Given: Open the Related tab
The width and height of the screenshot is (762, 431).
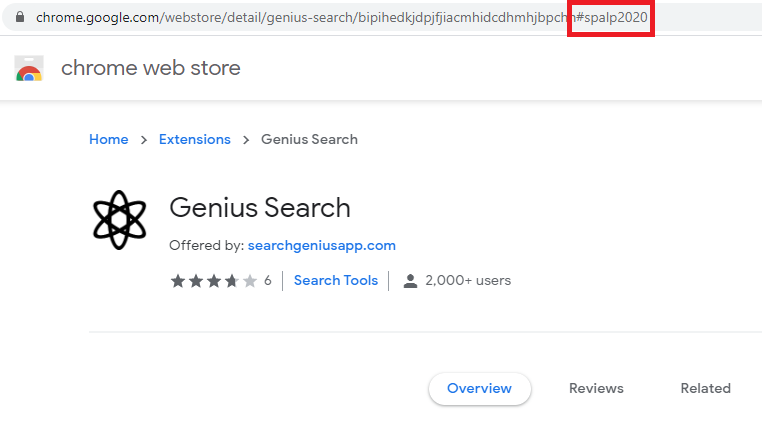Looking at the screenshot, I should click(705, 388).
